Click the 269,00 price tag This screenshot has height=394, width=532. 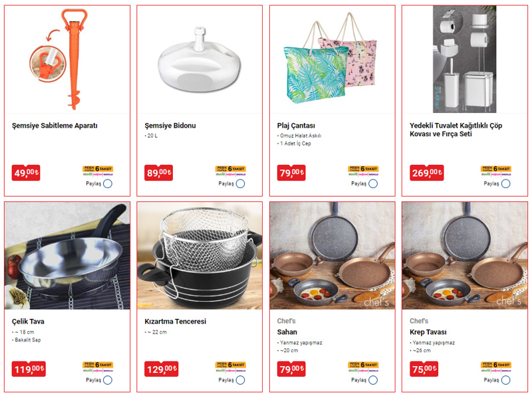426,173
